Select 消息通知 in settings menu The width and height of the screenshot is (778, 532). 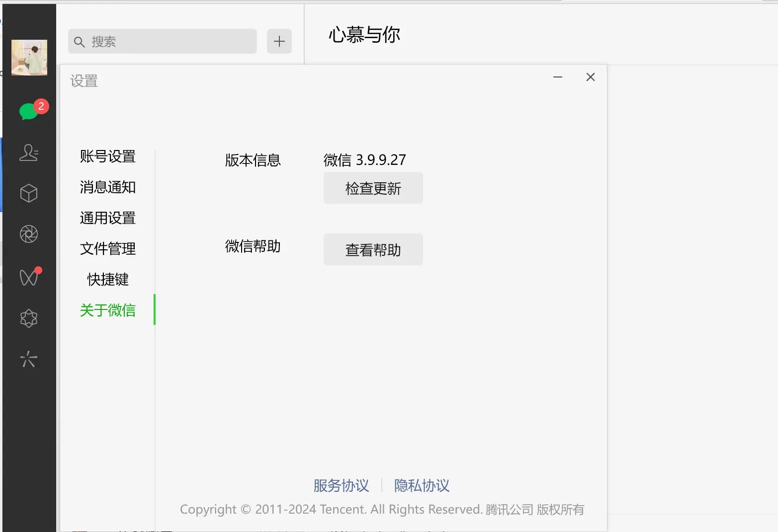click(x=108, y=187)
